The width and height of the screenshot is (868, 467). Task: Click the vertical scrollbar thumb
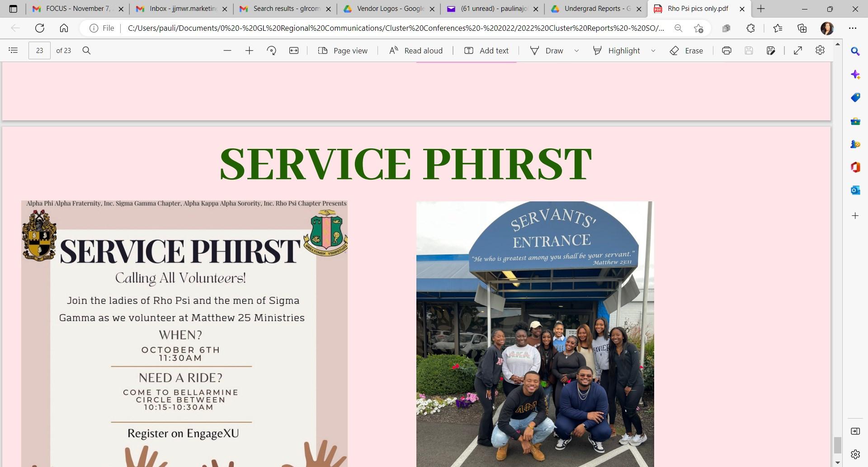click(837, 445)
